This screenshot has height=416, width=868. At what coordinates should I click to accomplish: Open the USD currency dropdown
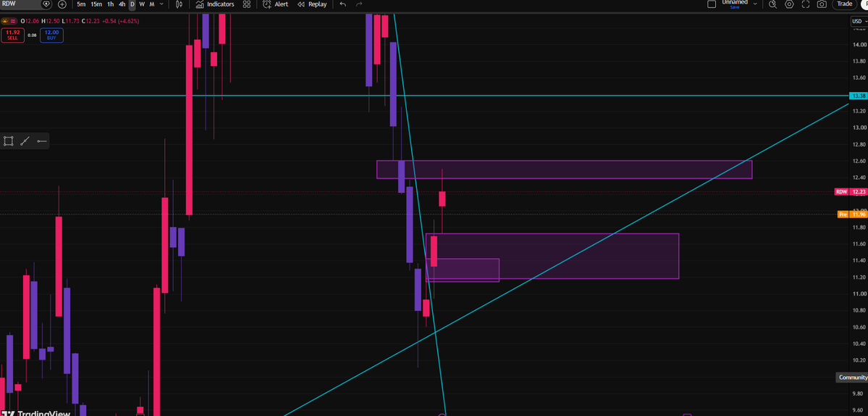[859, 22]
